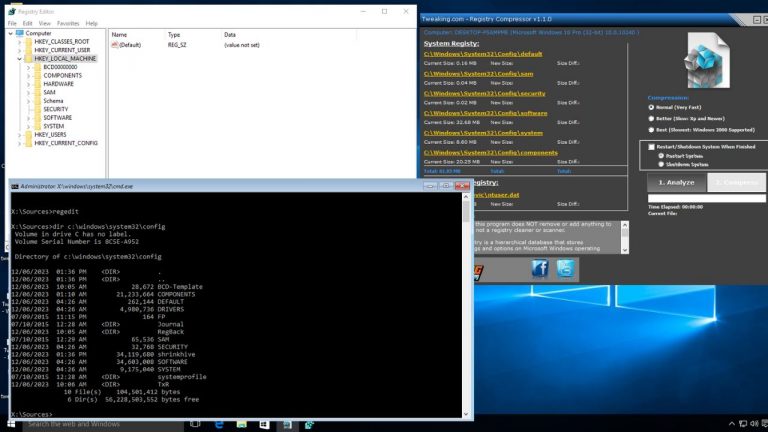Select the (Default) value name

(x=130, y=45)
